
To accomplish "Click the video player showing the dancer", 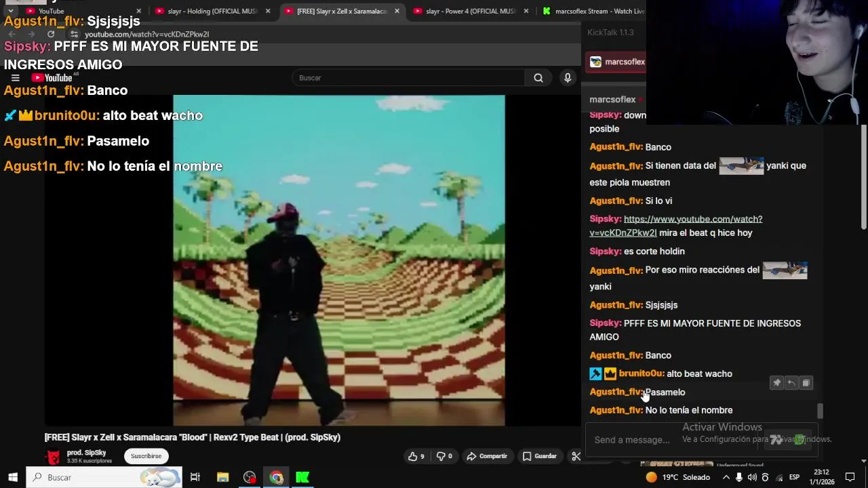I will tap(339, 260).
